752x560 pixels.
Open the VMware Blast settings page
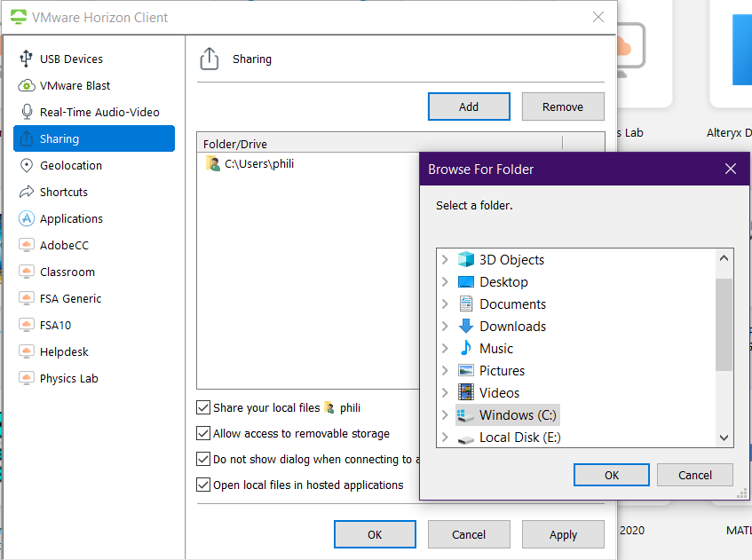coord(94,85)
